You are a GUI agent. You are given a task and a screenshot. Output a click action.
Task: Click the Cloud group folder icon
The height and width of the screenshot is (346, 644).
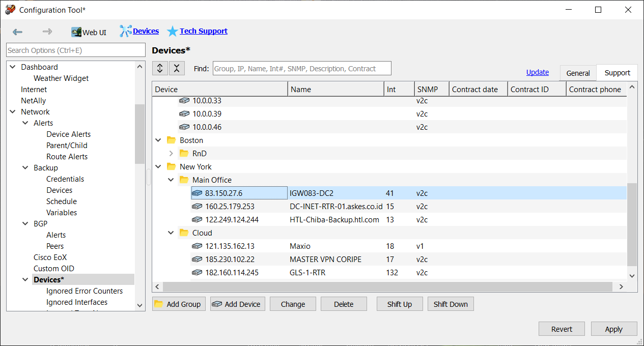click(184, 233)
